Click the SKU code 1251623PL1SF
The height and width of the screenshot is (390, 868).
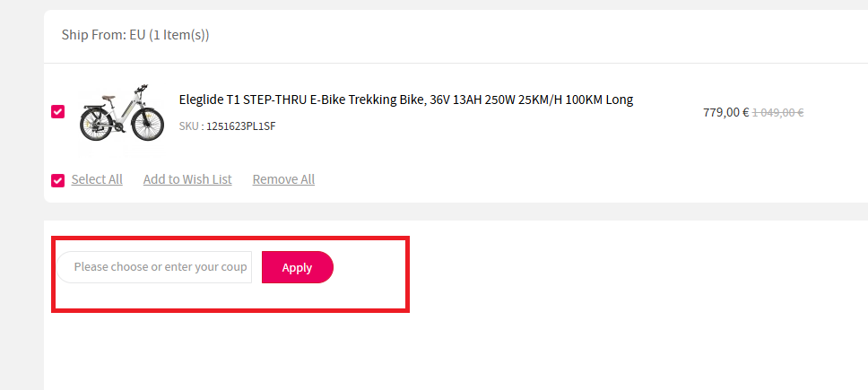pyautogui.click(x=240, y=126)
